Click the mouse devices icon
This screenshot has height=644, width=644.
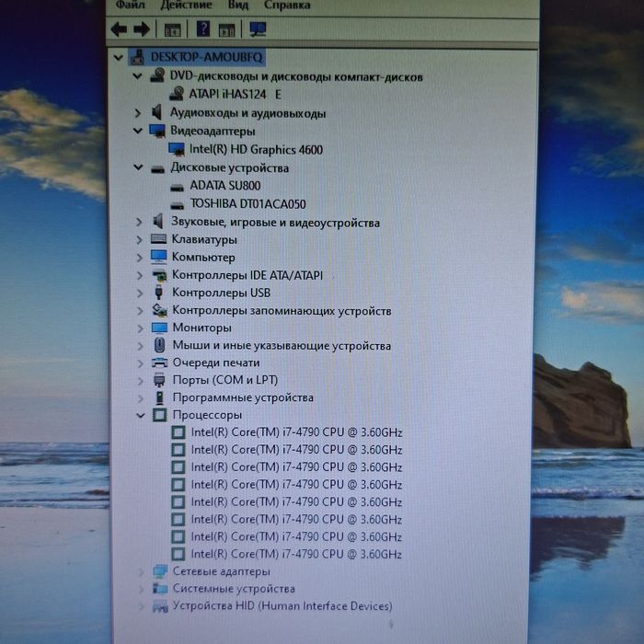pyautogui.click(x=159, y=345)
